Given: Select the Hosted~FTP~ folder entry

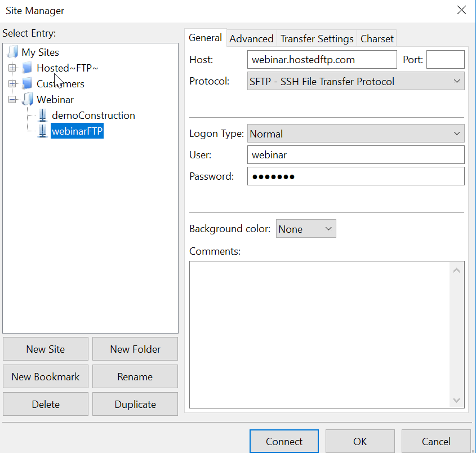Looking at the screenshot, I should click(x=67, y=68).
